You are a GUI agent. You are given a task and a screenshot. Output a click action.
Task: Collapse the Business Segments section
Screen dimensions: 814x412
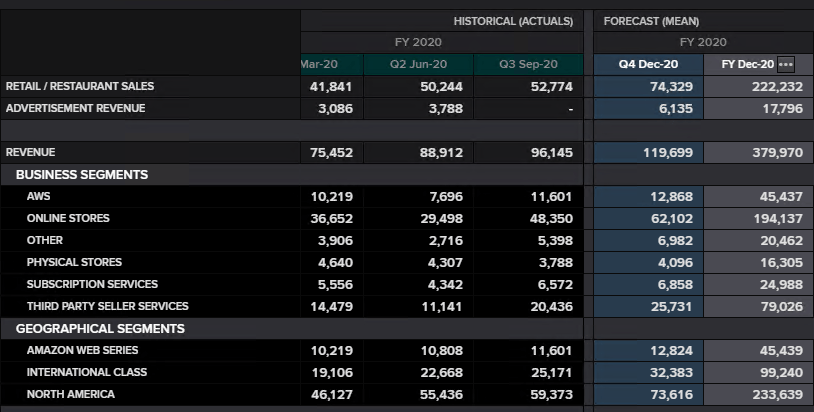coord(82,175)
